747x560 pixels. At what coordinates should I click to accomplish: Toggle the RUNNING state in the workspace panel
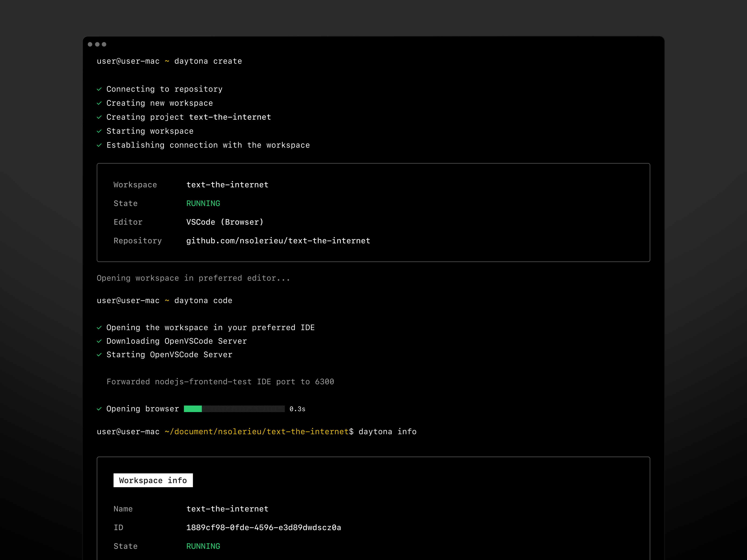tap(203, 203)
